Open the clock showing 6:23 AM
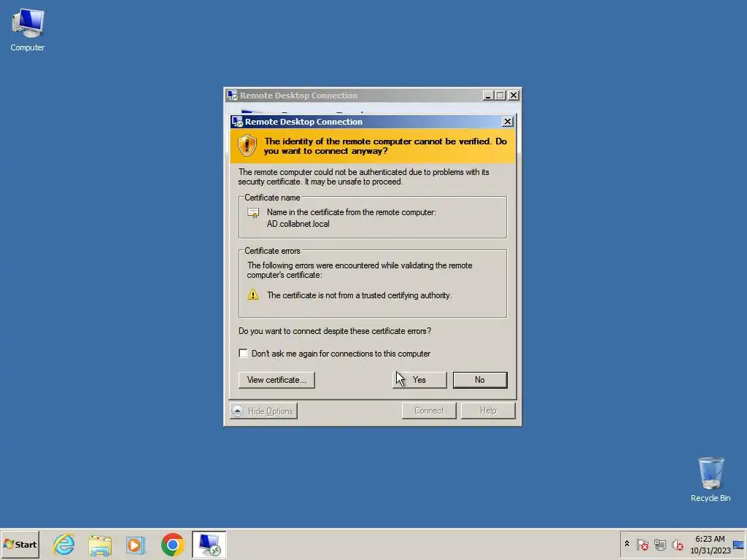Screen dimensions: 747x560 (x=710, y=544)
